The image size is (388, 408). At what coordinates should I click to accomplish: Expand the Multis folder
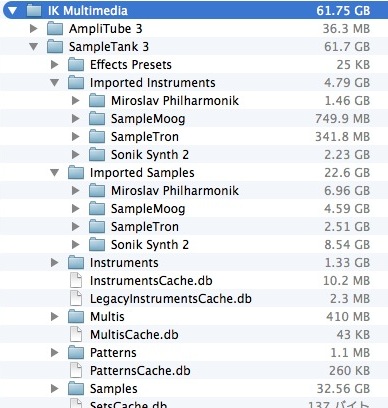[55, 317]
